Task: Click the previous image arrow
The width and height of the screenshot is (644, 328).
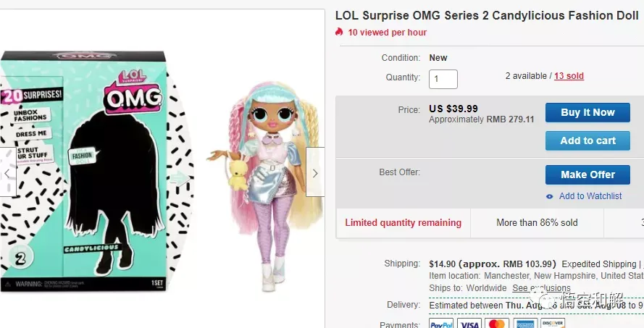Action: point(7,172)
